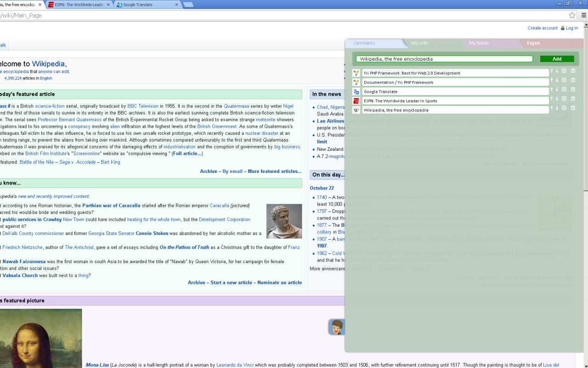This screenshot has width=588, height=368.
Task: Click the Yii favicon beside 'Best for Web 2.0' link
Action: coord(356,73)
